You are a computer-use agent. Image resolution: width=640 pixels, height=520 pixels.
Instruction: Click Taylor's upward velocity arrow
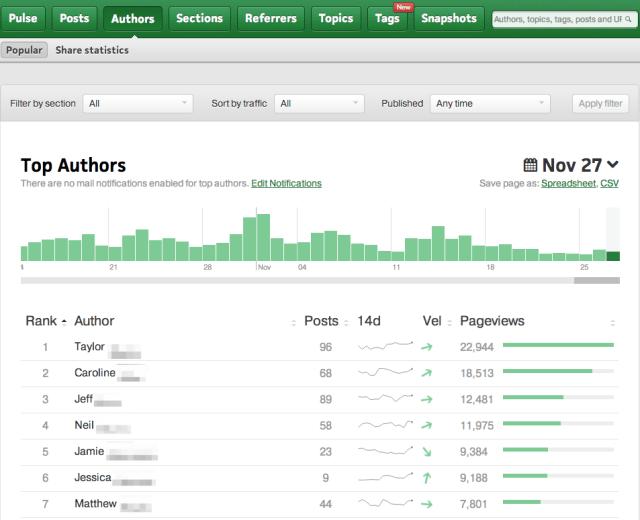point(427,347)
